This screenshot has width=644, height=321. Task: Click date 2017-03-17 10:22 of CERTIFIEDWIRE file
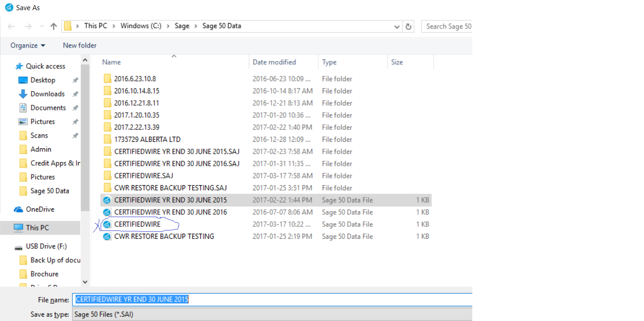pyautogui.click(x=282, y=224)
